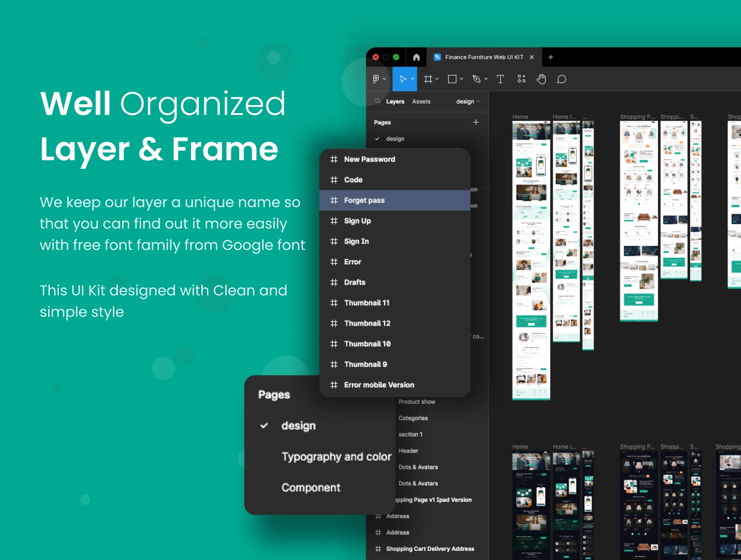The height and width of the screenshot is (560, 741).
Task: Click the file icon on Finance Furniture tab
Action: tap(438, 57)
